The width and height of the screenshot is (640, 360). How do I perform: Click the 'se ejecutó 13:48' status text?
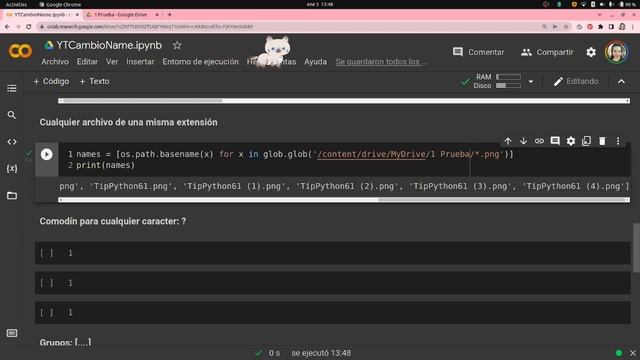click(321, 353)
